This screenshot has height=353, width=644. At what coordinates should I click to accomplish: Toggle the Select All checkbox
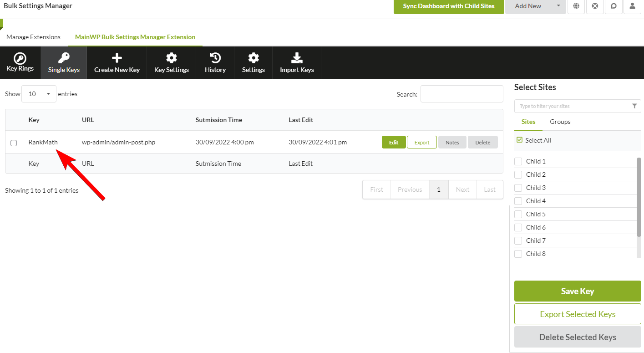tap(519, 140)
